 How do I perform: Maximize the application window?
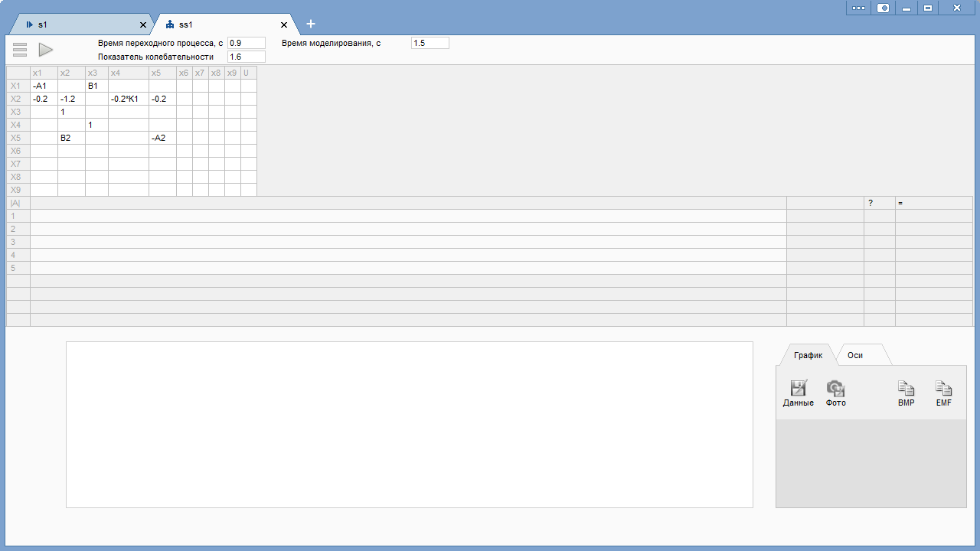[x=928, y=8]
